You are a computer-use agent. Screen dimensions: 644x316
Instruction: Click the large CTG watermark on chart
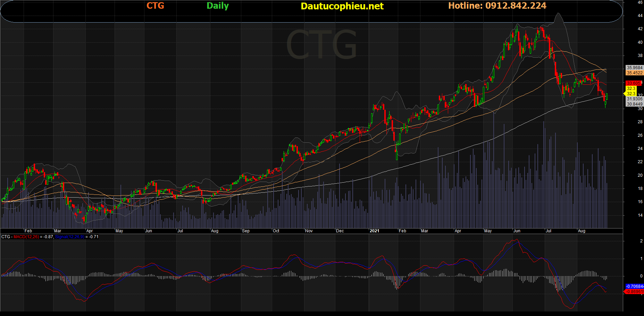(x=321, y=44)
